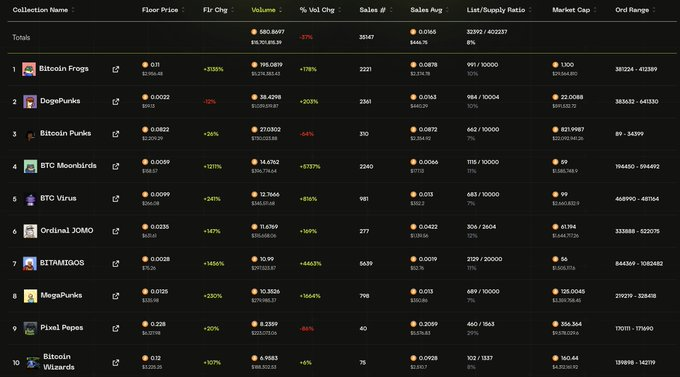Open Pixel Pepes external link icon
This screenshot has height=377, width=680.
pos(116,328)
